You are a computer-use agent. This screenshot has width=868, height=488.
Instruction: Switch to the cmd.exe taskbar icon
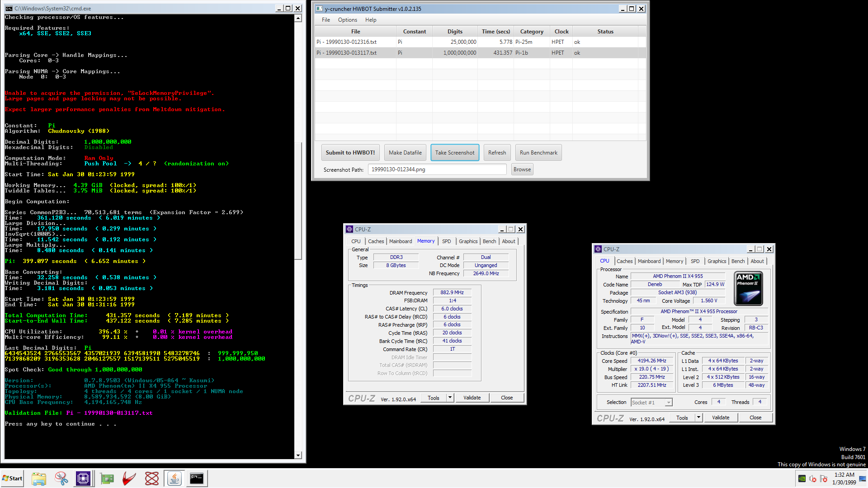(197, 479)
